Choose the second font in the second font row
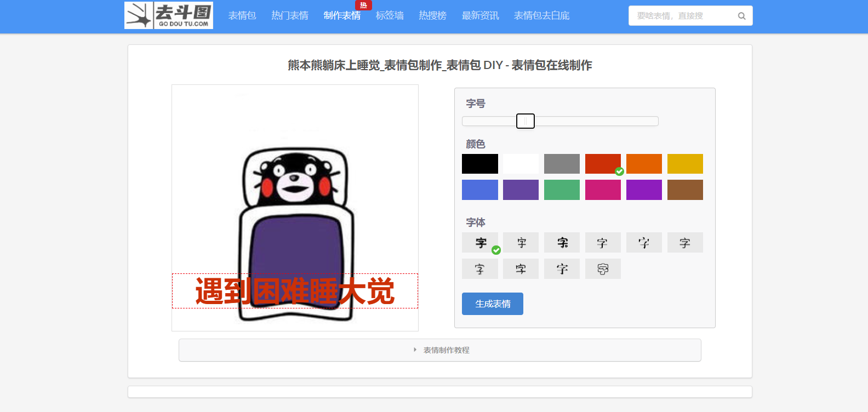Image resolution: width=868 pixels, height=412 pixels. (x=521, y=269)
